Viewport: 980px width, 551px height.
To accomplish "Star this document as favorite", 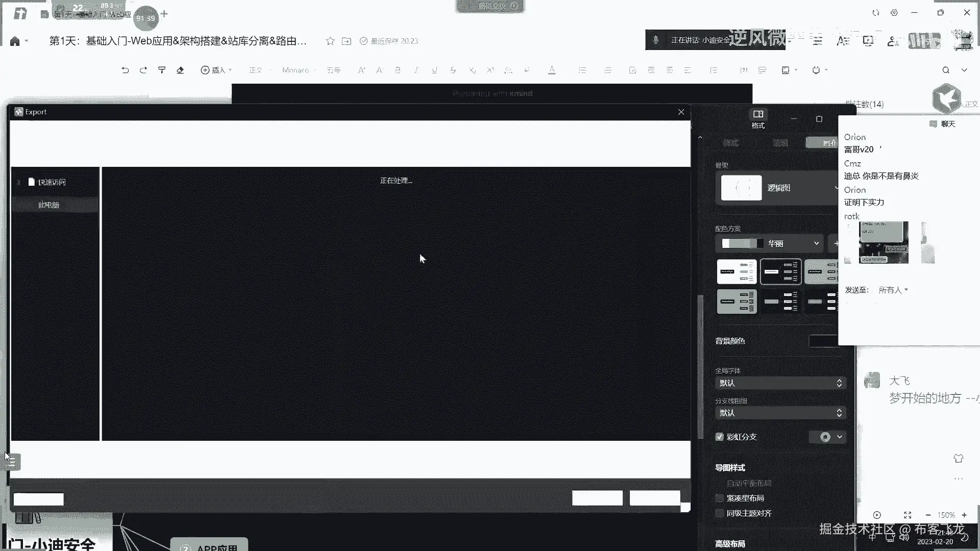I will [x=330, y=41].
